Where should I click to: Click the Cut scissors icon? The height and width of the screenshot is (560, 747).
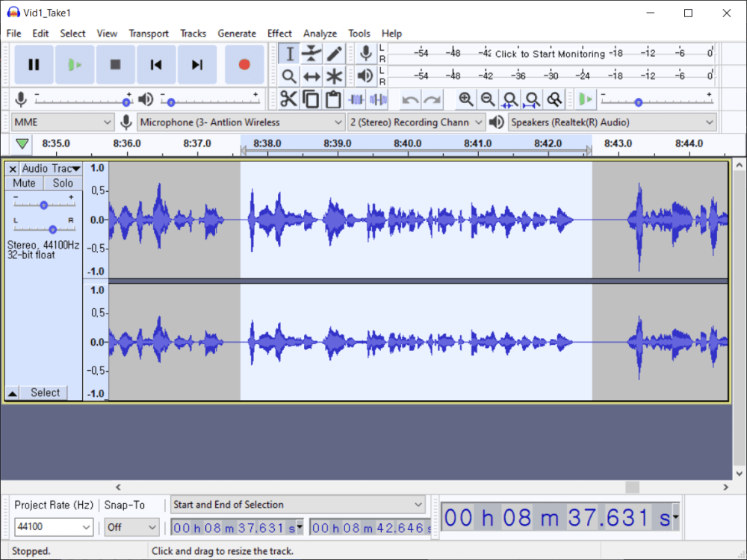[x=288, y=99]
